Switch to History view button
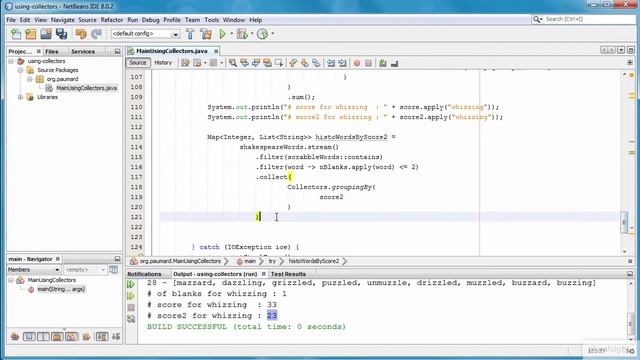Screen dimensions: 640x360 pyautogui.click(x=163, y=62)
